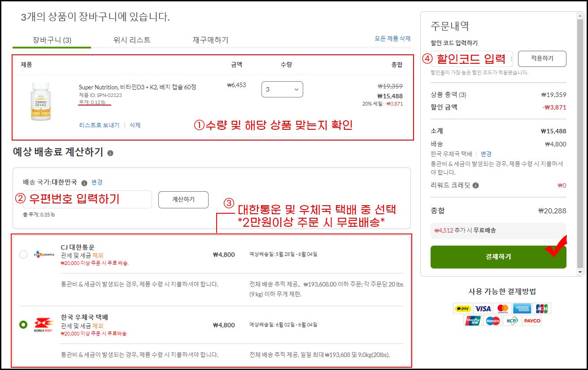The height and width of the screenshot is (370, 588).
Task: Open the quantity dropdown showing 3
Action: [x=282, y=89]
